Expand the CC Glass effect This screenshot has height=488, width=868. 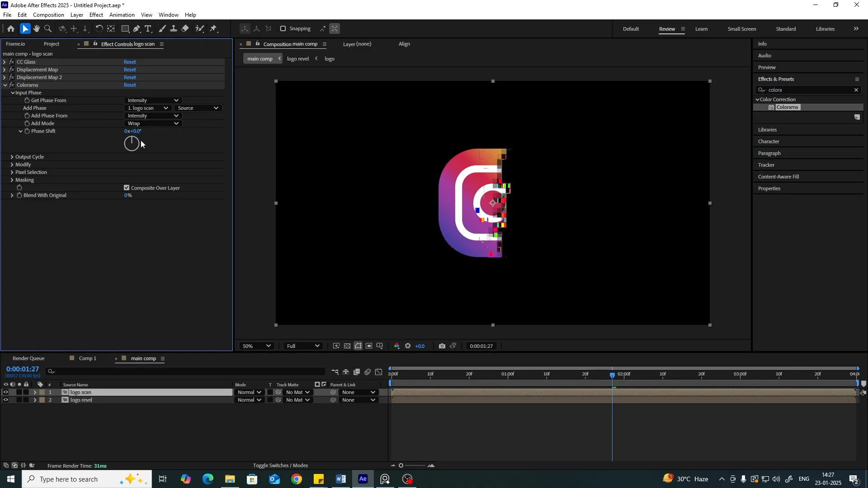point(5,62)
